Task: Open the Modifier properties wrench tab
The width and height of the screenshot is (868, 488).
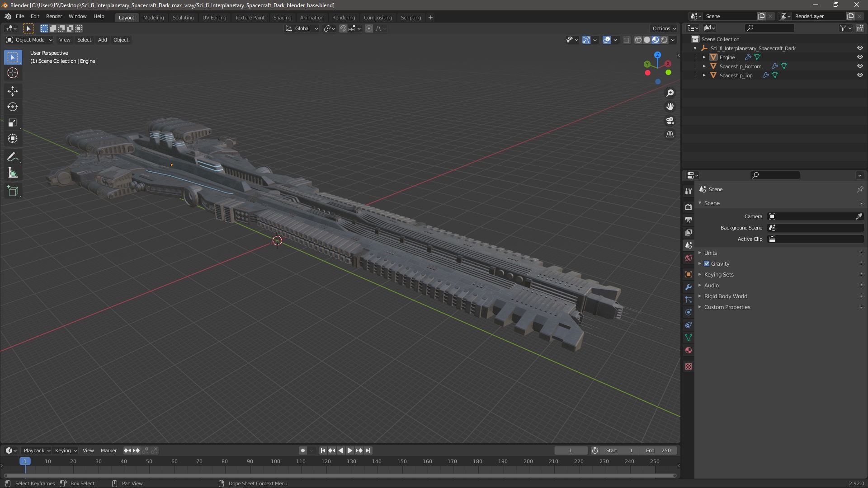Action: (689, 287)
